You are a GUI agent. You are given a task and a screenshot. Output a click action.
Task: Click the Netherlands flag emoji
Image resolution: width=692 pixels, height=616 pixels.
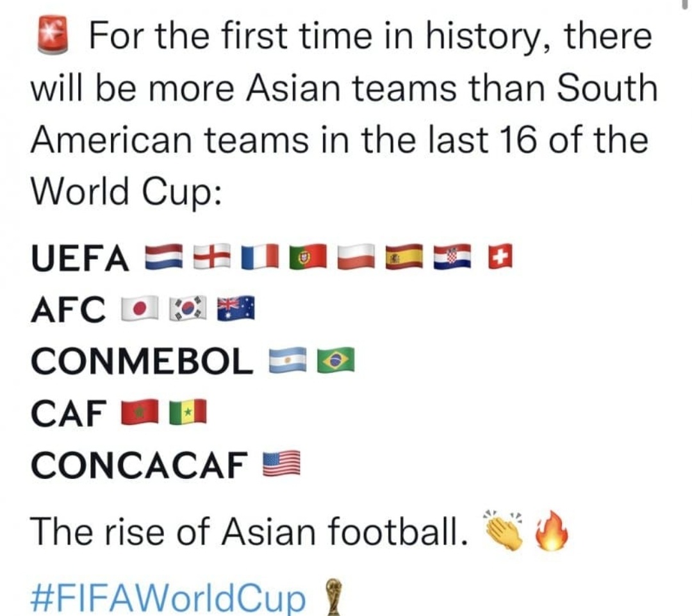tap(164, 256)
